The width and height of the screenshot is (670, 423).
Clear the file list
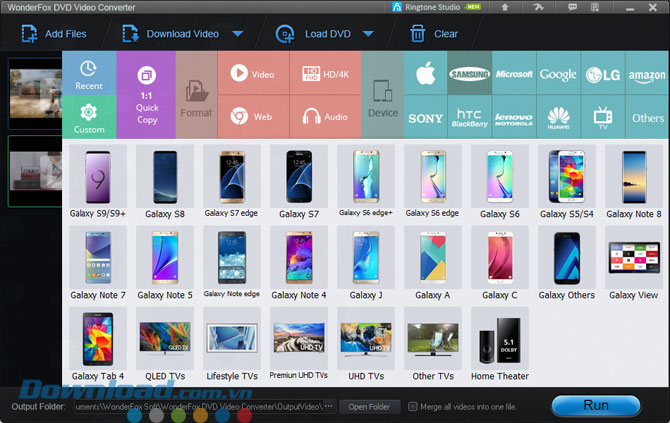click(x=434, y=34)
